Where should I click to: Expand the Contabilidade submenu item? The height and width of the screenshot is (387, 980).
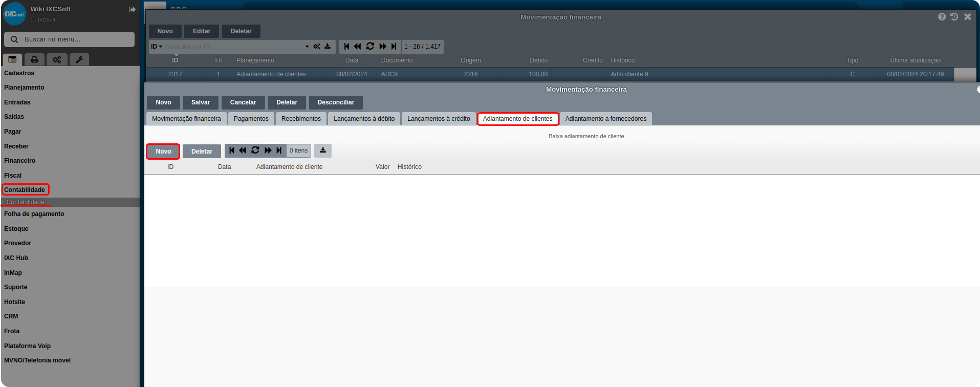point(25,202)
